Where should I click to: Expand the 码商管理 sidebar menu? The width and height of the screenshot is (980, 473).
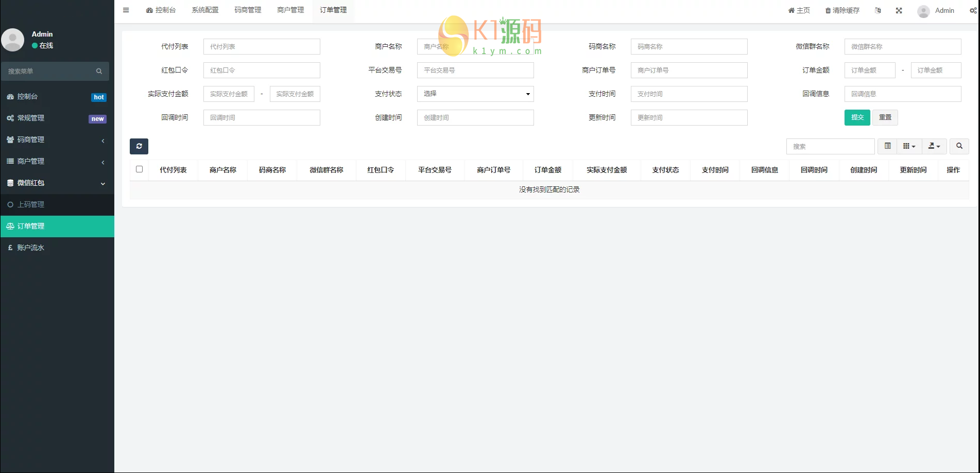pyautogui.click(x=57, y=139)
